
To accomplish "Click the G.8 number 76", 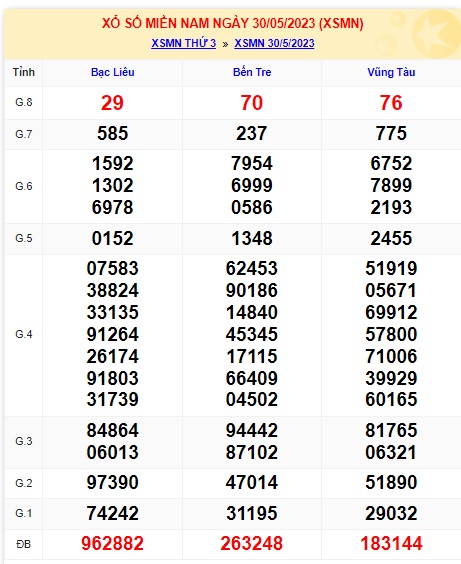I will tap(391, 103).
